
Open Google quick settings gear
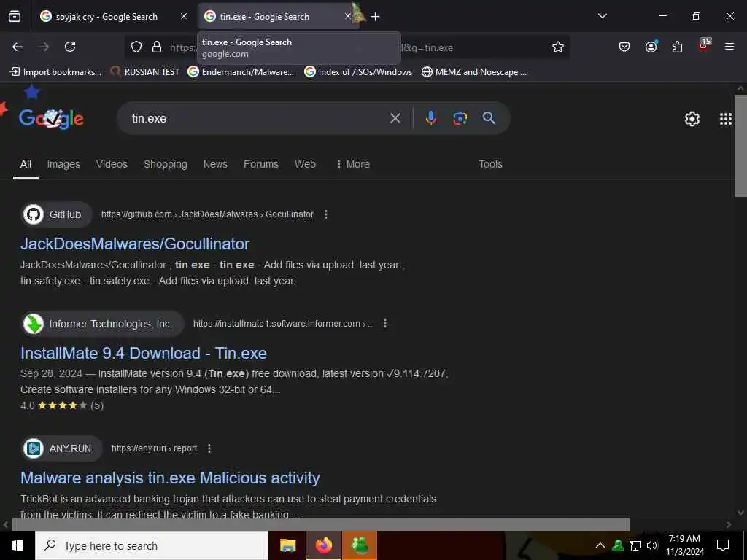pyautogui.click(x=692, y=119)
